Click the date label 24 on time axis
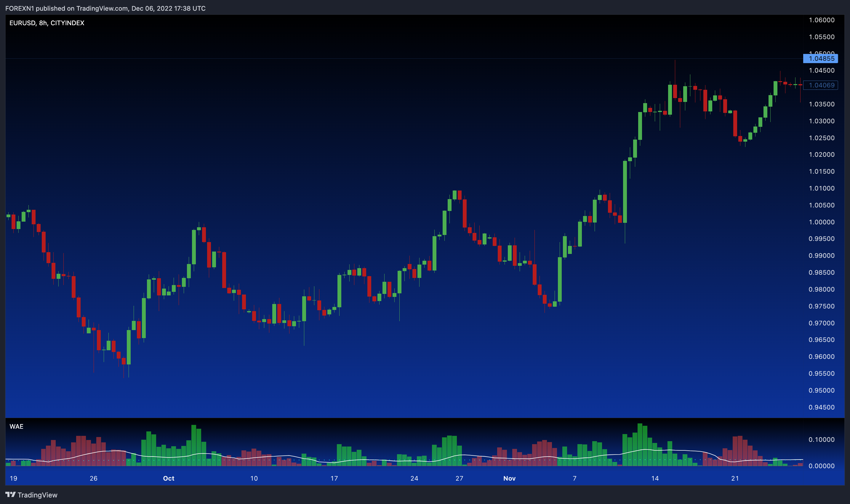This screenshot has height=504, width=850. (414, 479)
